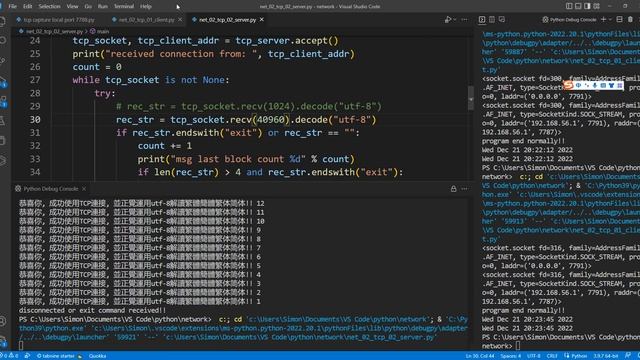Select the third panel view icon in right header
Screen dimensions: 640x360
[x=502, y=20]
